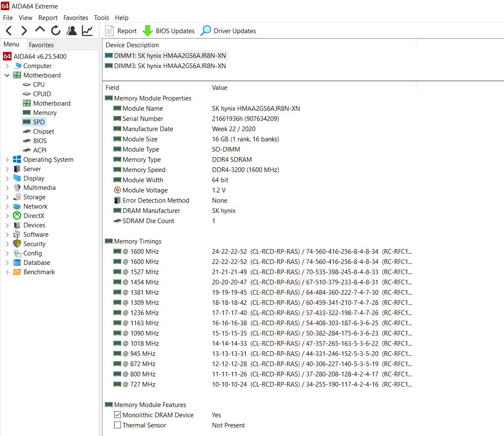Image resolution: width=504 pixels, height=436 pixels.
Task: Select DIMM3 SK hynix device row
Action: 166,66
